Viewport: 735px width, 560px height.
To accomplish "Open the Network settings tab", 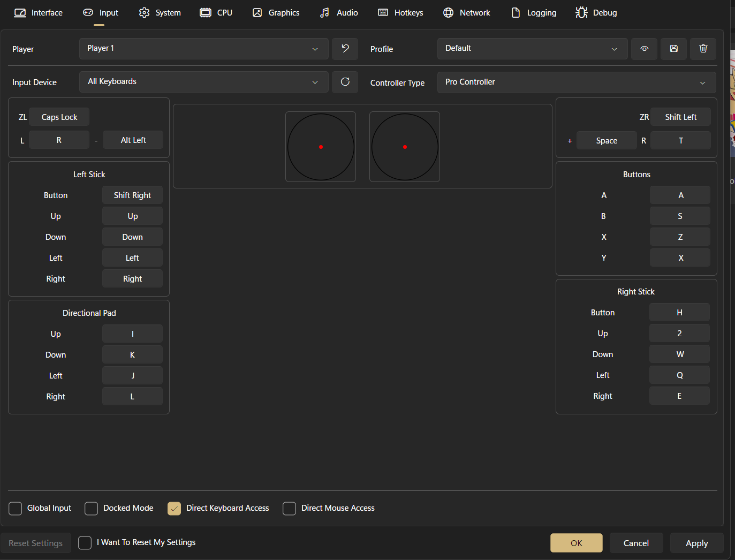I will pos(467,13).
